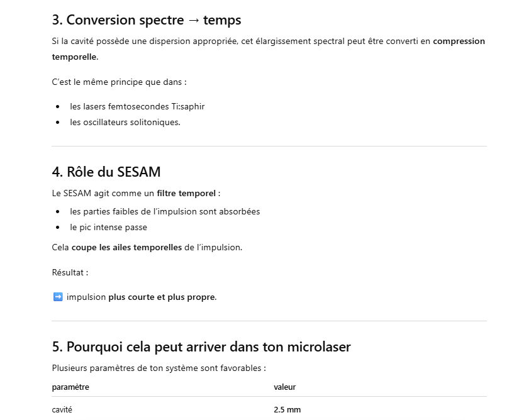Click the '2.5 mm' table value cell

coord(287,410)
